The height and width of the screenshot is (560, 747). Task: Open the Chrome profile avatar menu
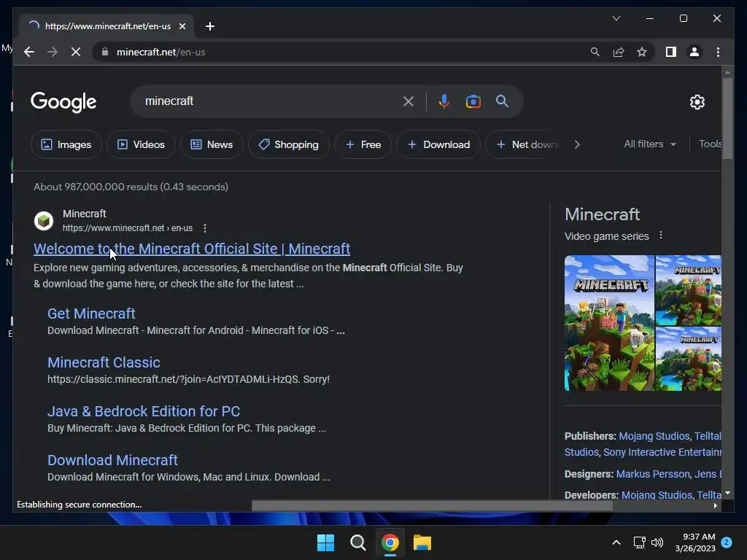tap(694, 52)
